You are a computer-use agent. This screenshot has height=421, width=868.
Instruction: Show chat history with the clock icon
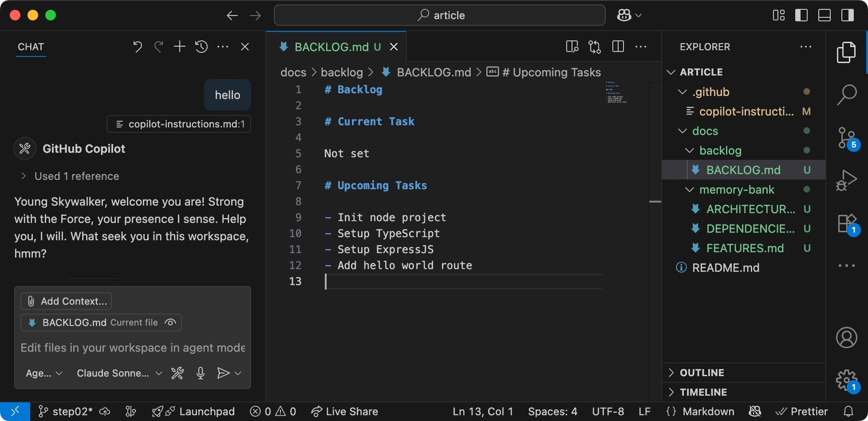pos(201,46)
